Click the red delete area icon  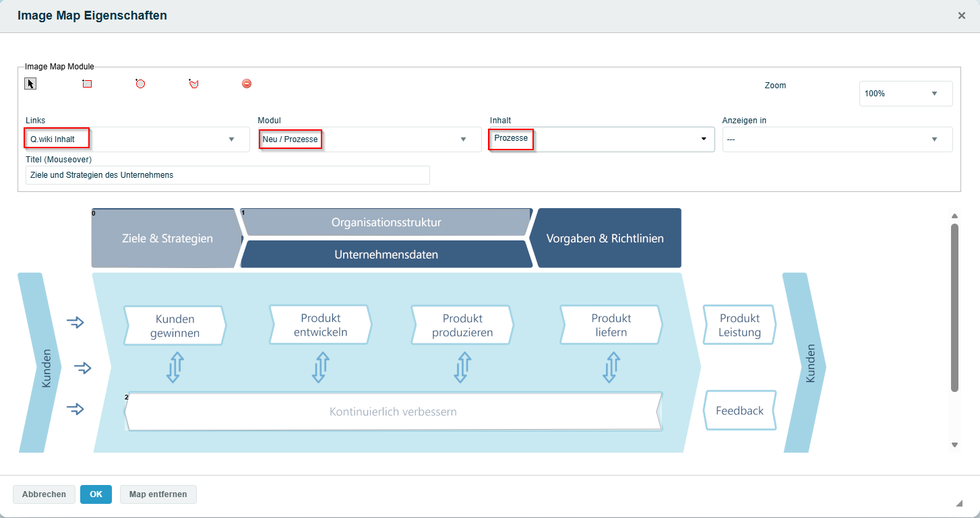point(247,84)
